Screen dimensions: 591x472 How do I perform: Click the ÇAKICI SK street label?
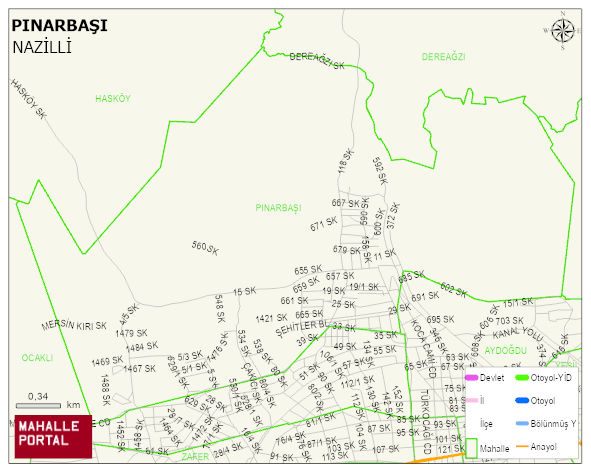click(252, 382)
